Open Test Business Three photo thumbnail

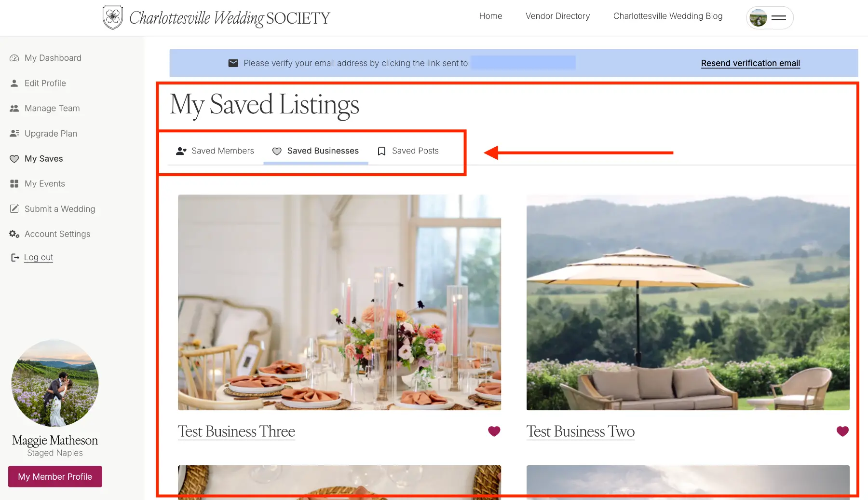click(x=339, y=303)
